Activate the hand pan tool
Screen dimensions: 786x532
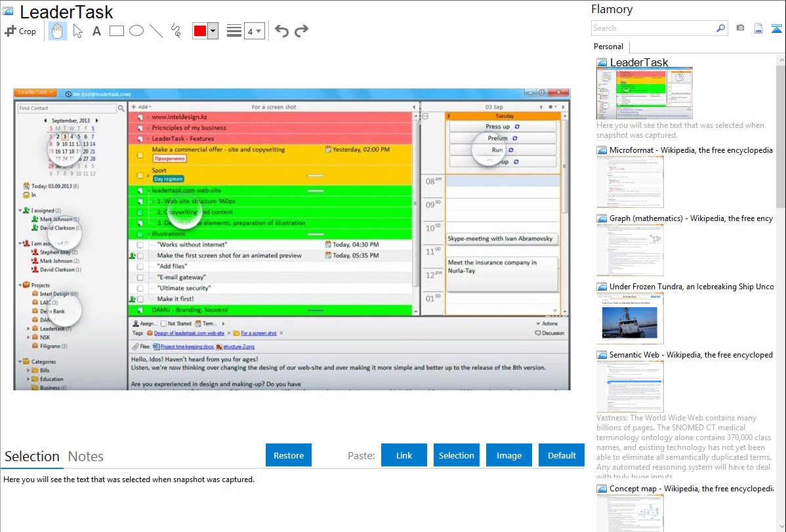point(57,31)
